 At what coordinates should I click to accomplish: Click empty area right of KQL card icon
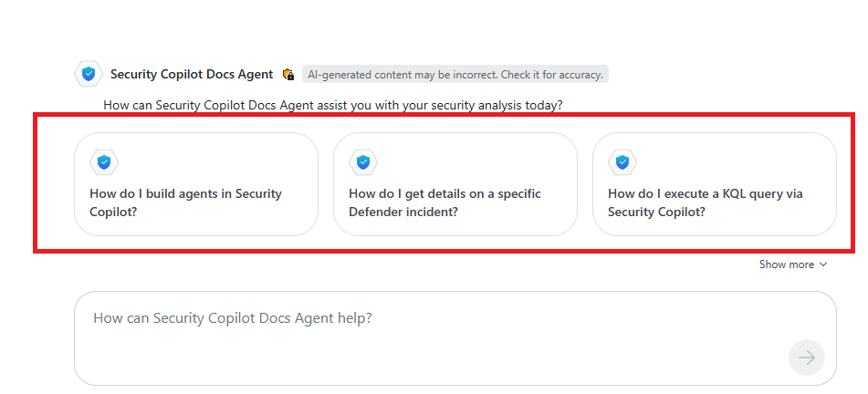pos(730,162)
